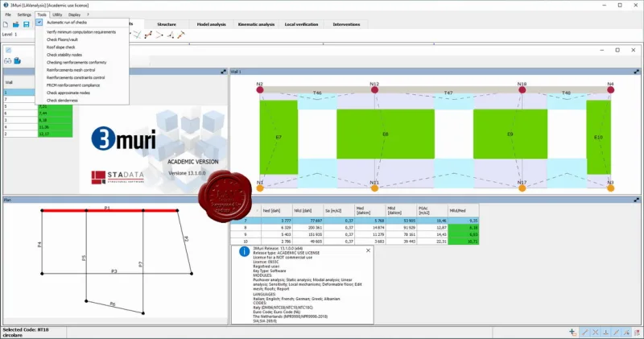Click the red-cross icon at the right end of status bar
Screen dimensions: 644x339
tap(638, 332)
